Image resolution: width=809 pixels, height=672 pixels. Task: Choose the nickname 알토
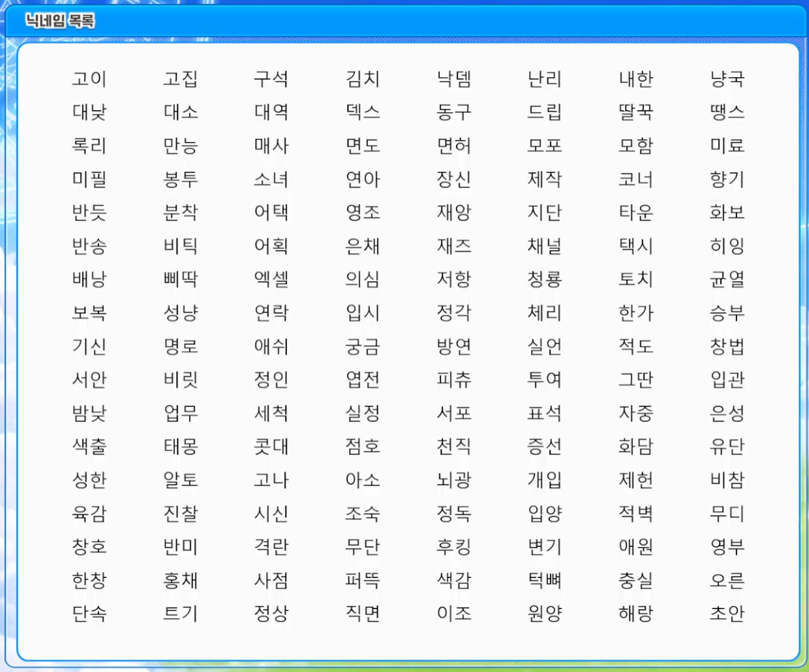point(181,480)
